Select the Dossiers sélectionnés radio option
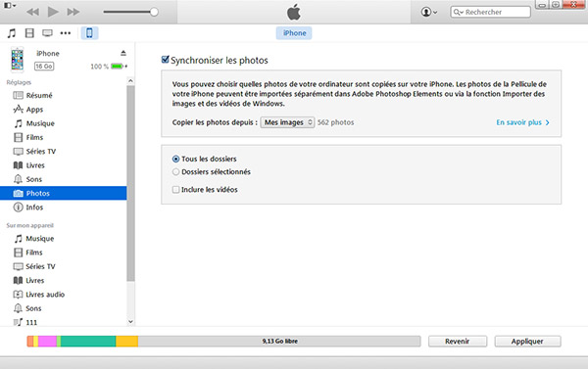 point(175,172)
